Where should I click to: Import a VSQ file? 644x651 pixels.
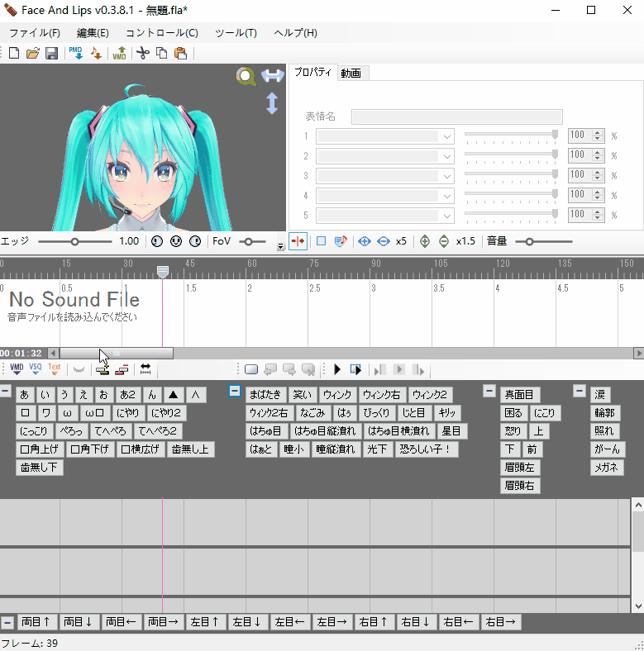click(36, 369)
